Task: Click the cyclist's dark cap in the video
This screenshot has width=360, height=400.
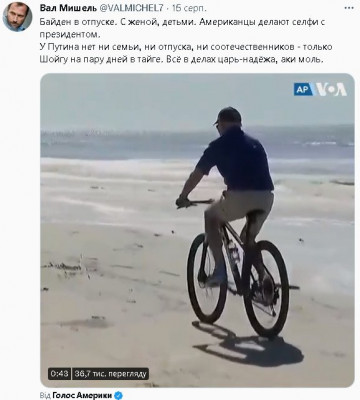Action: click(228, 116)
